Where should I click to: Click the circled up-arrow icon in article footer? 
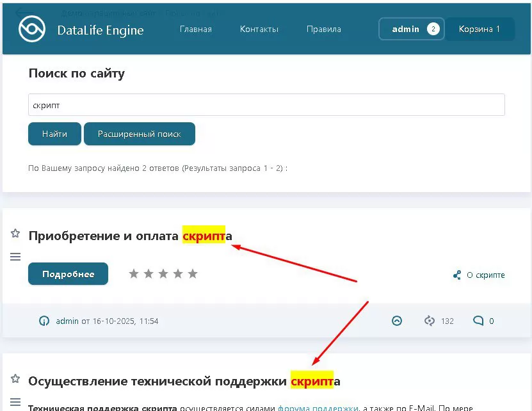[397, 321]
